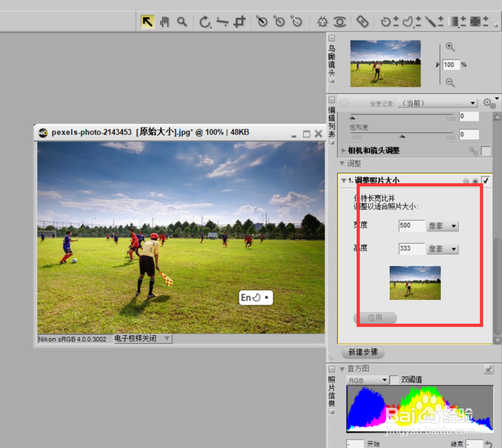Open the 电子校样关闭 soft proof dropdown
This screenshot has width=502, height=448.
143,339
